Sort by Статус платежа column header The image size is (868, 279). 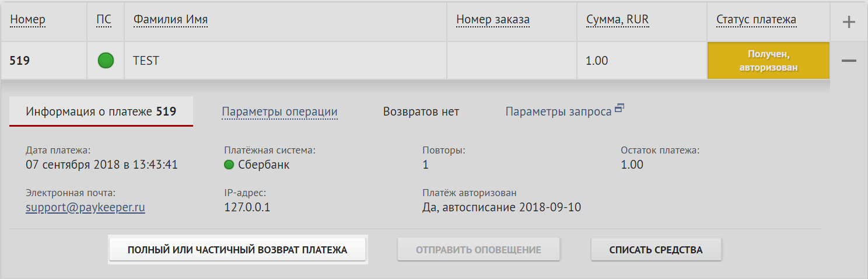click(756, 20)
